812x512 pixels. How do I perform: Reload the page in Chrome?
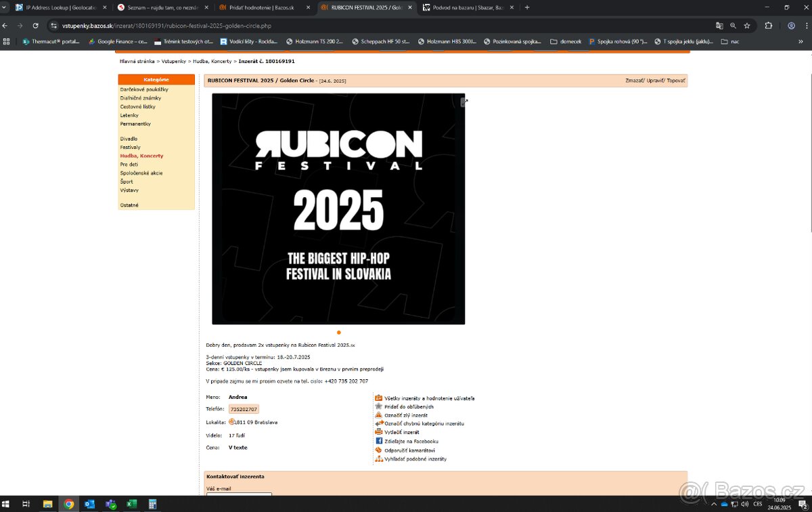(35, 26)
